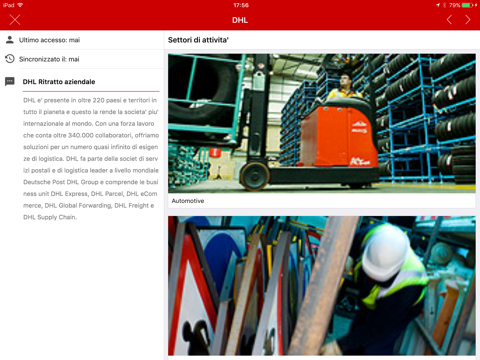The height and width of the screenshot is (360, 480).
Task: Tap the Bluetooth icon in status bar
Action: pos(444,5)
